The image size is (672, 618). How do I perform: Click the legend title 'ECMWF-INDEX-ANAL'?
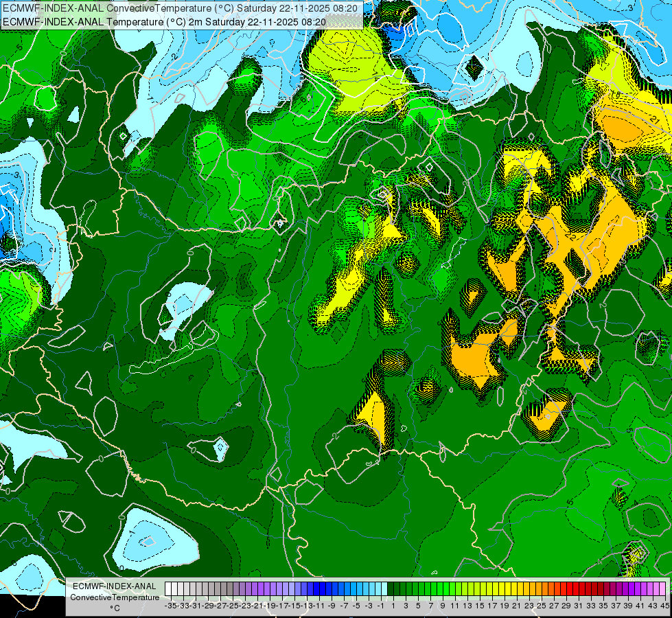[114, 586]
